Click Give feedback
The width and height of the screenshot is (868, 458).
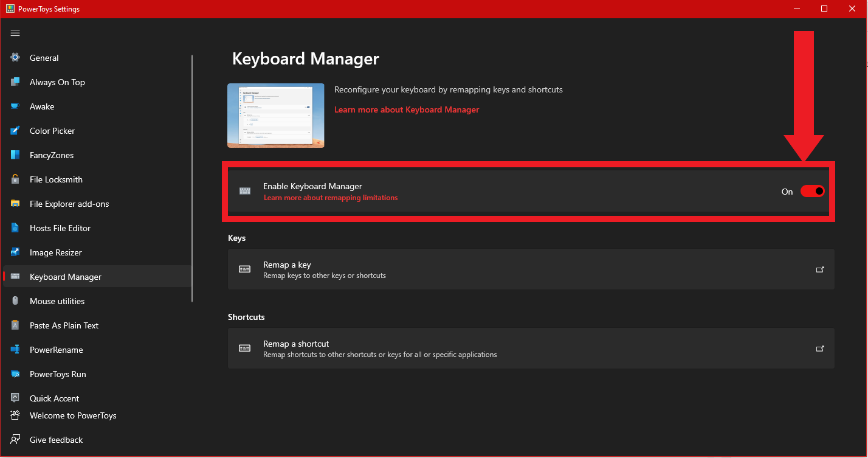click(x=97, y=440)
